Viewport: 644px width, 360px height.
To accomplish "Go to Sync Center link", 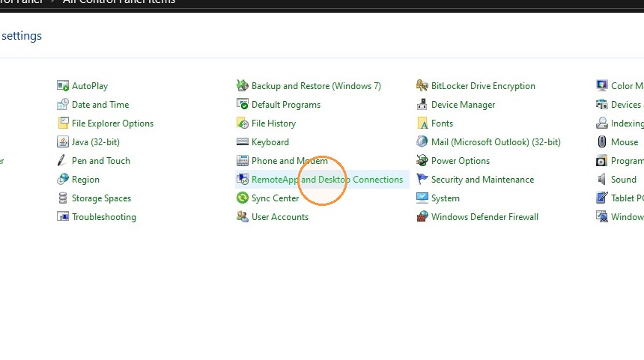I will click(x=275, y=198).
